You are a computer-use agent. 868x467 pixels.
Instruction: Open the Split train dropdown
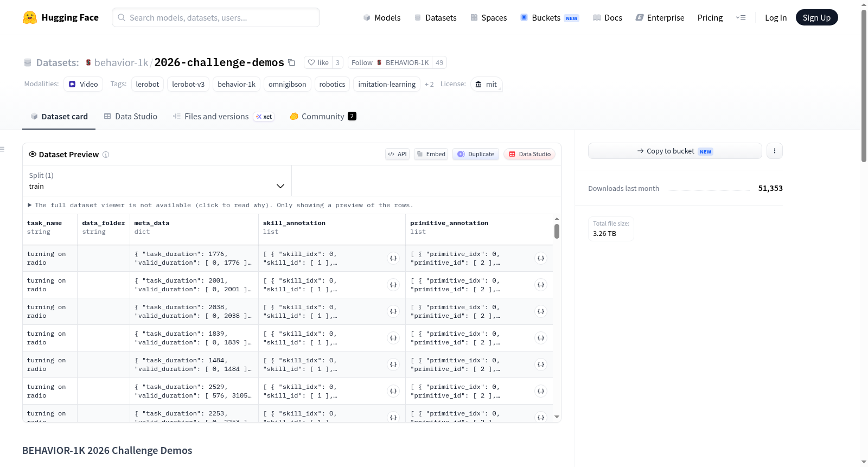pos(157,181)
